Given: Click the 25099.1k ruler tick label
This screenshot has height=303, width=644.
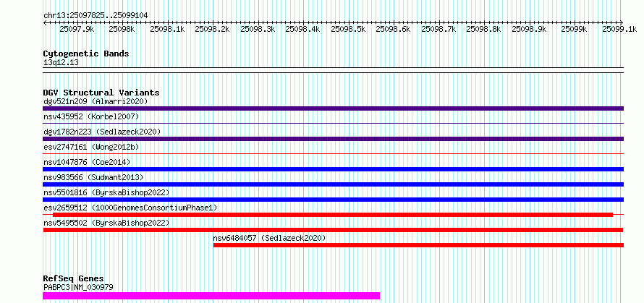Looking at the screenshot, I should click(619, 29).
